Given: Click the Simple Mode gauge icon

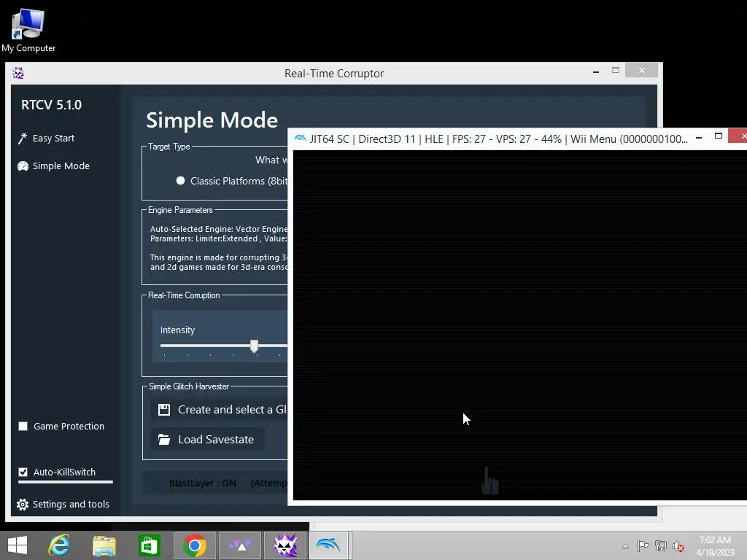Looking at the screenshot, I should point(23,166).
